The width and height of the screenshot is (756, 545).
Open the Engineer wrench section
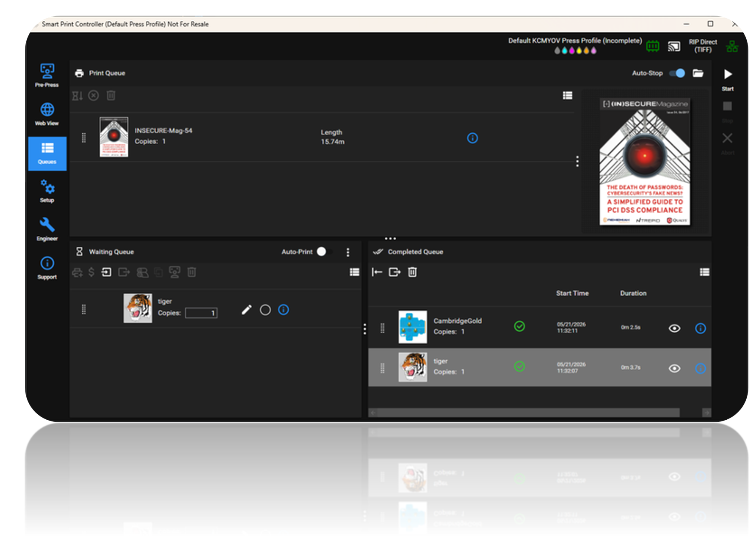47,229
